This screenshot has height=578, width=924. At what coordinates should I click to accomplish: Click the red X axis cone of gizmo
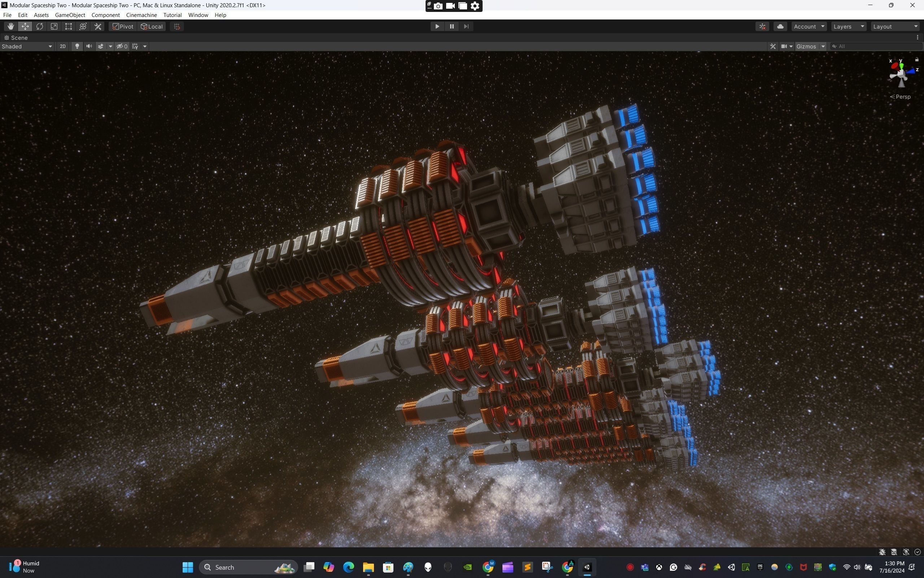tap(894, 66)
